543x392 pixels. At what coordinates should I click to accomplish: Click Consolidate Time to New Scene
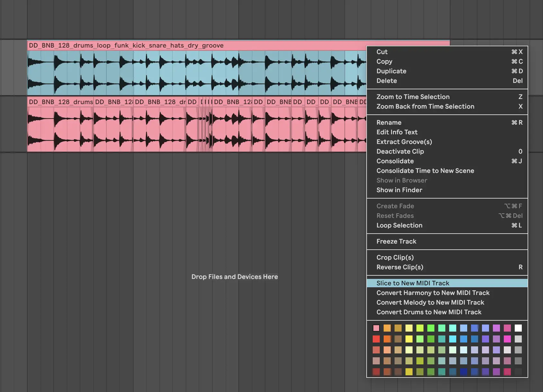tap(425, 171)
